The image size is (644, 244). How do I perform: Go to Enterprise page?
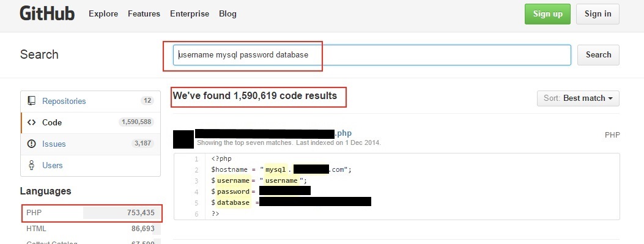click(x=190, y=14)
